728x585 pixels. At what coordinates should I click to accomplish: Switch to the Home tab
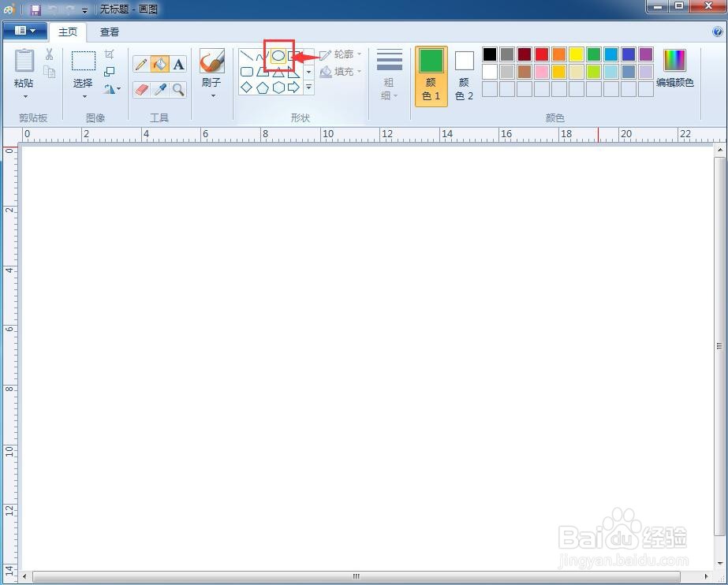(x=68, y=32)
